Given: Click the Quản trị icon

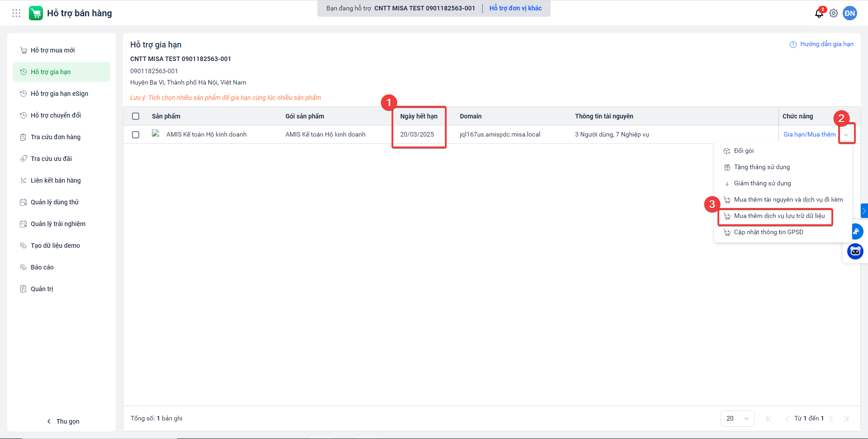Looking at the screenshot, I should coord(24,289).
